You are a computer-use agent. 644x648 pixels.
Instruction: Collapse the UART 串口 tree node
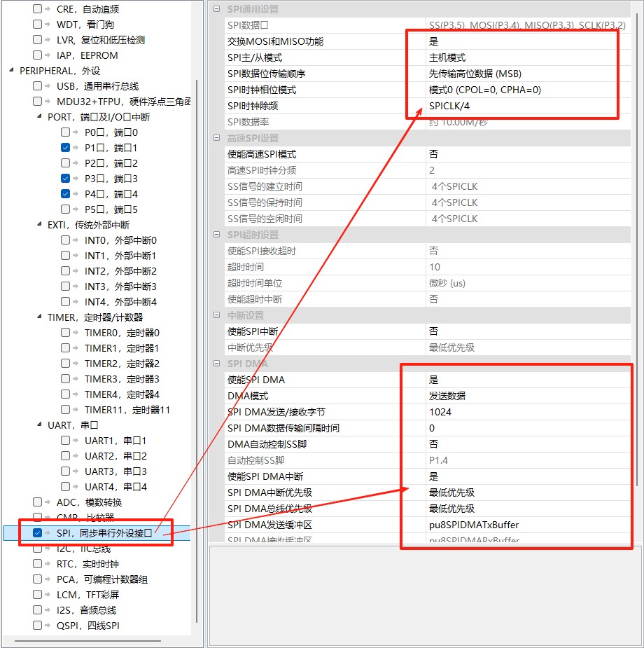click(39, 425)
